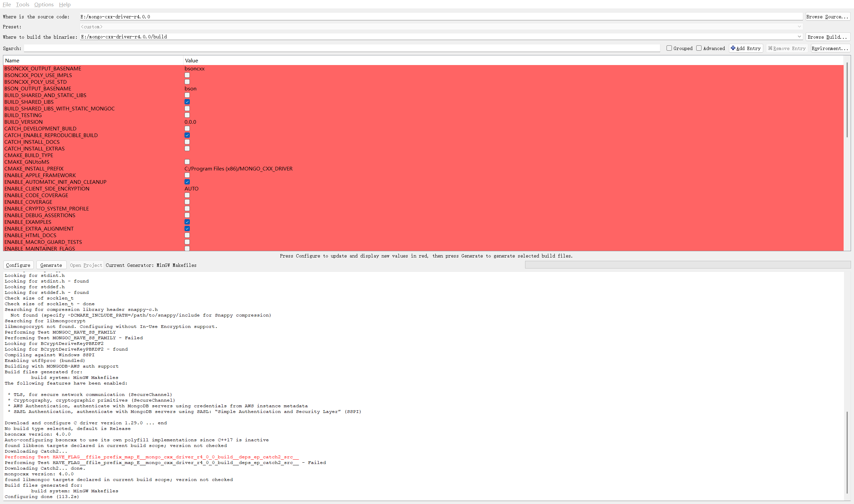Uncheck BUILD_SHARED_LIBS option
Viewport: 854px width, 504px height.
187,102
